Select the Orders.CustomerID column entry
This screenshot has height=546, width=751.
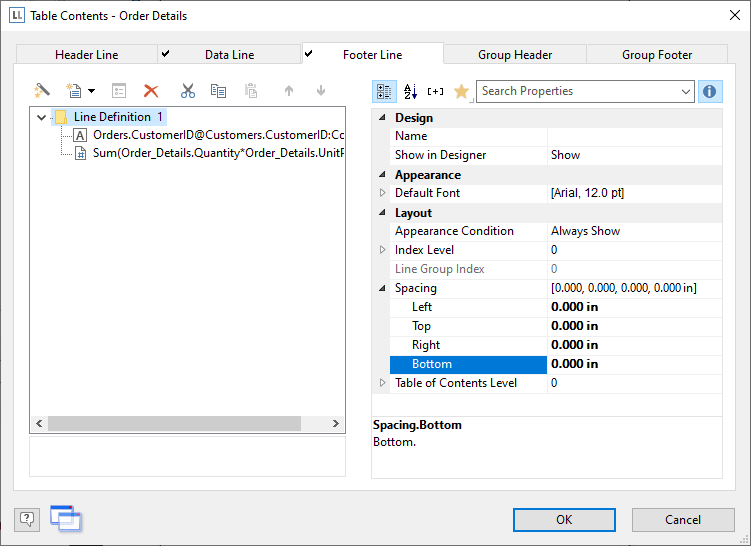point(218,135)
